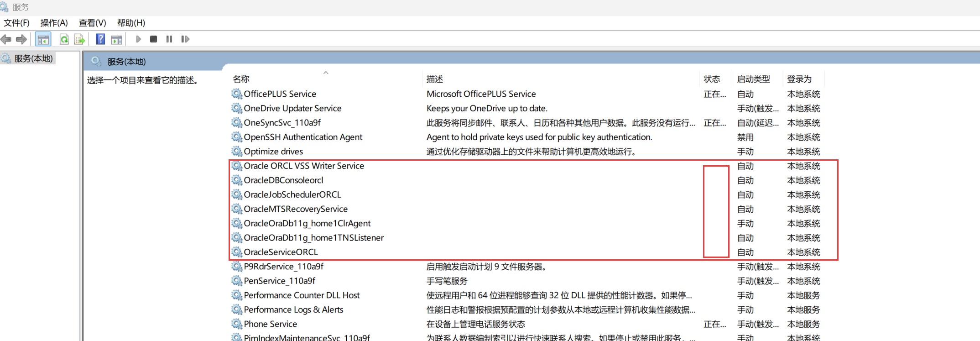Select Performance Counter DLL Host name
The height and width of the screenshot is (341, 980).
tap(302, 295)
